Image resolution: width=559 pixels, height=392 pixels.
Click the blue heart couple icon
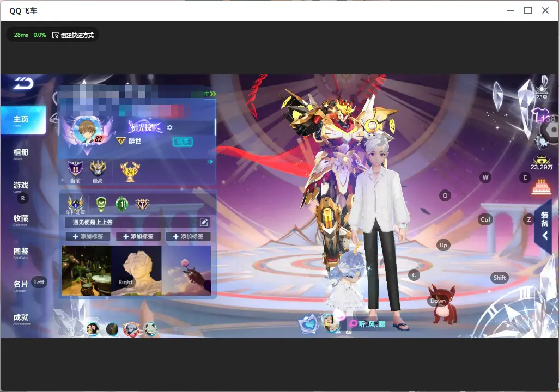308,324
